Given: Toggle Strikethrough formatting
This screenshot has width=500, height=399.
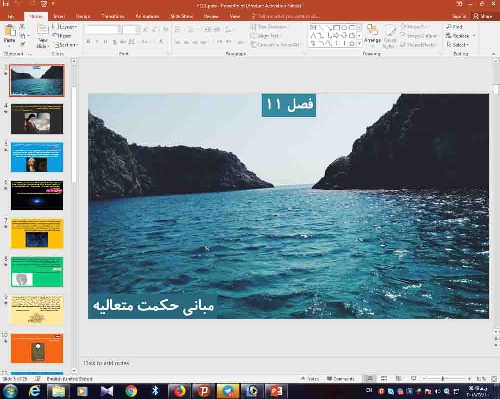Looking at the screenshot, I should coord(123,42).
